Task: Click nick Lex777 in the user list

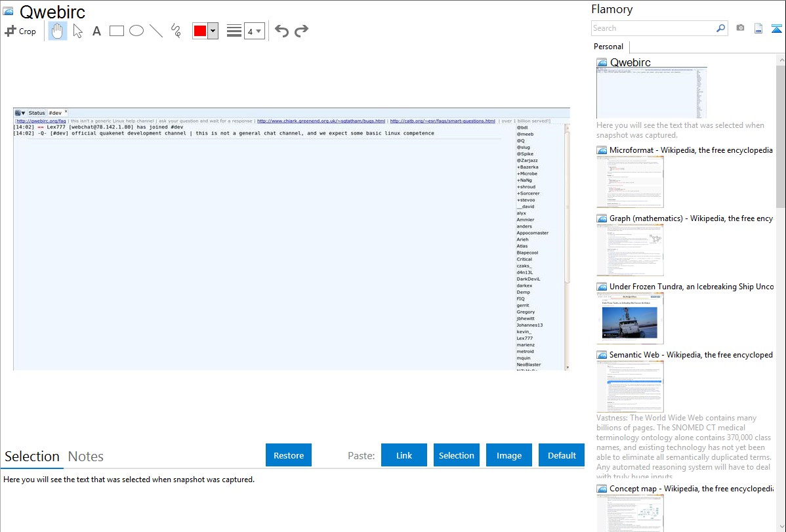Action: click(525, 338)
